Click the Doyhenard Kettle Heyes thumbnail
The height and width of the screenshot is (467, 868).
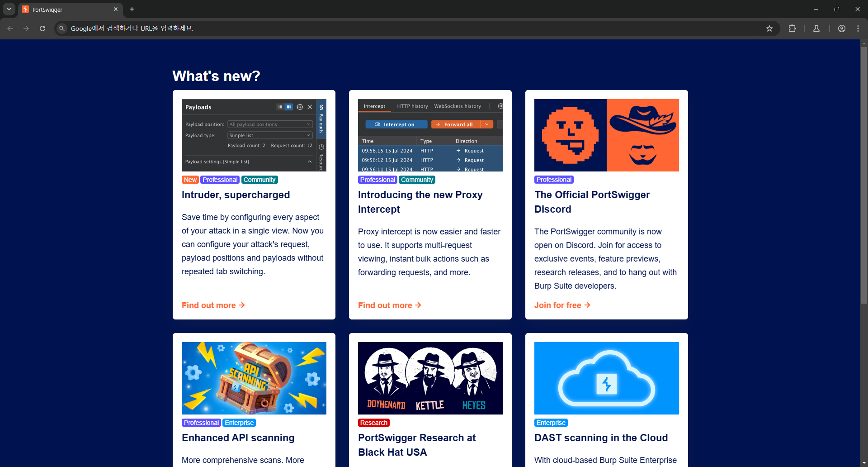pyautogui.click(x=430, y=378)
